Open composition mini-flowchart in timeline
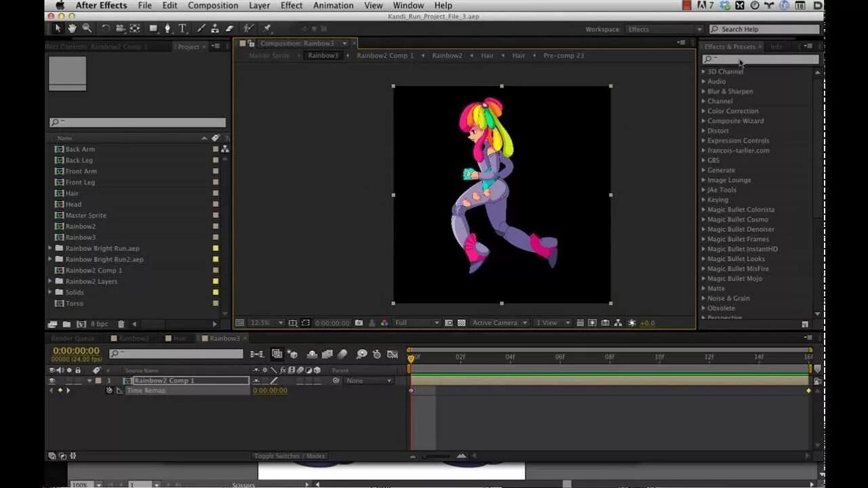The image size is (868, 488). pos(257,354)
